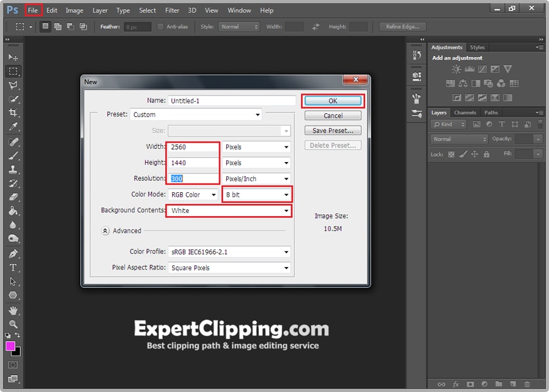Select the Eraser tool
549x392 pixels.
pos(13,197)
